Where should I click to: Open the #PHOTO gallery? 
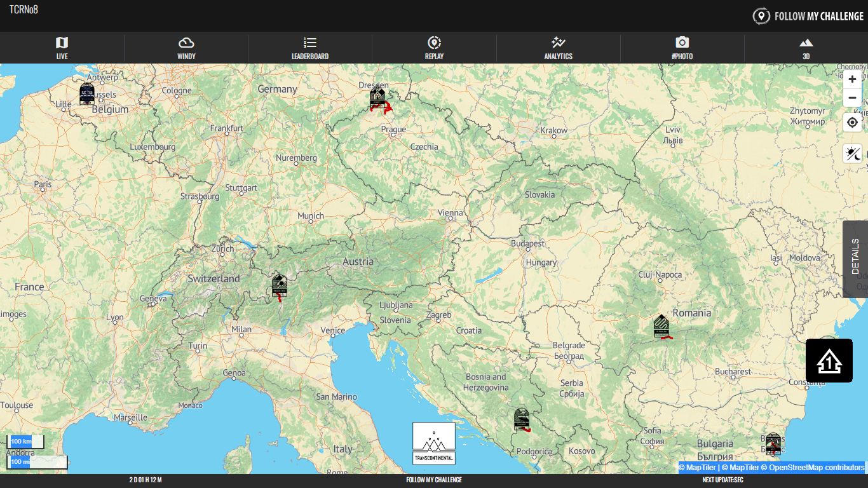(682, 48)
